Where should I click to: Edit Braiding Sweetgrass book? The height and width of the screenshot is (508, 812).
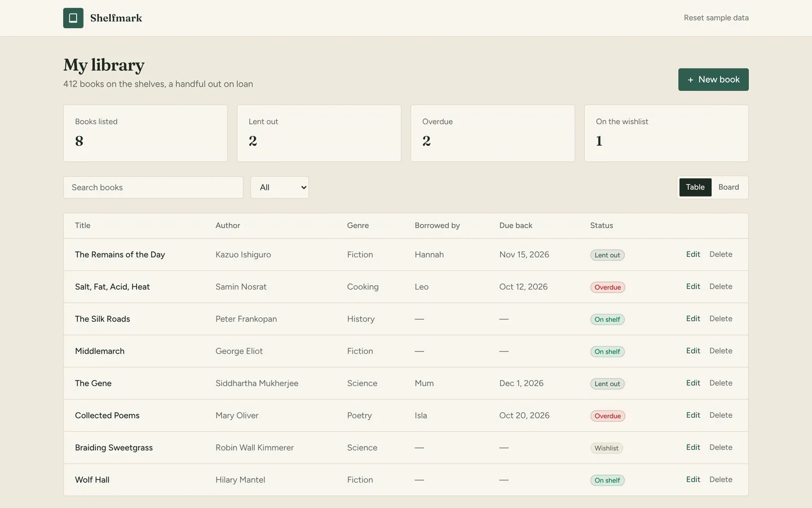click(x=693, y=448)
